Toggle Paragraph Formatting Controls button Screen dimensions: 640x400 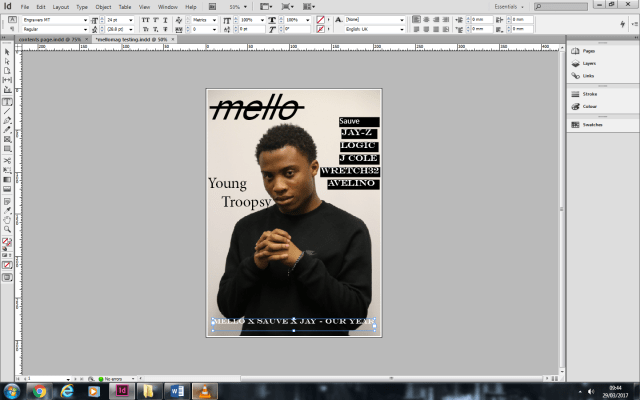click(6, 29)
